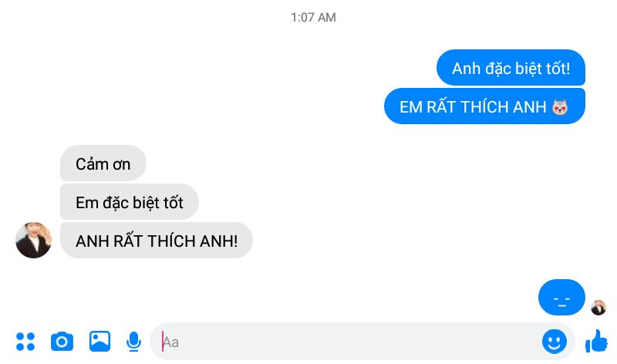
Task: Select the "Anh đặc biệt tốt!" message bubble
Action: (x=511, y=67)
